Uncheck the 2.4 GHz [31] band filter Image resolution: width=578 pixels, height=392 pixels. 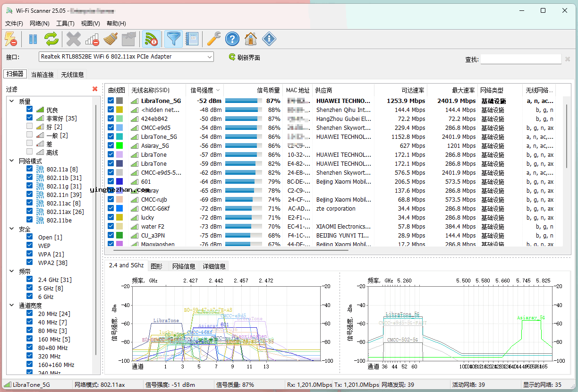30,280
